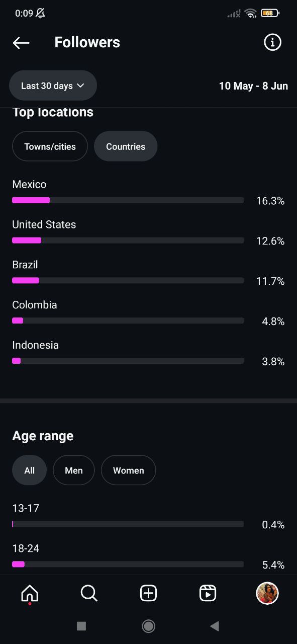Click the chevron in Last 30 days
297x644 pixels.
coord(80,86)
